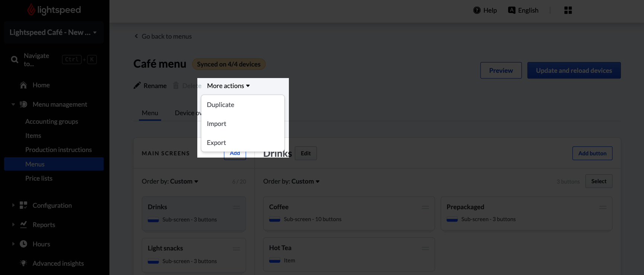
Task: Click the Home house icon
Action: (x=23, y=85)
